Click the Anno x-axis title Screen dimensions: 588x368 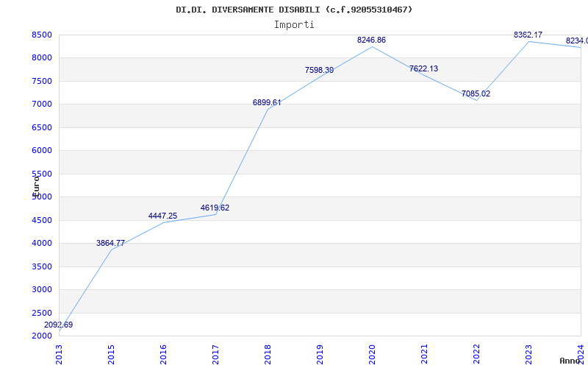click(571, 361)
